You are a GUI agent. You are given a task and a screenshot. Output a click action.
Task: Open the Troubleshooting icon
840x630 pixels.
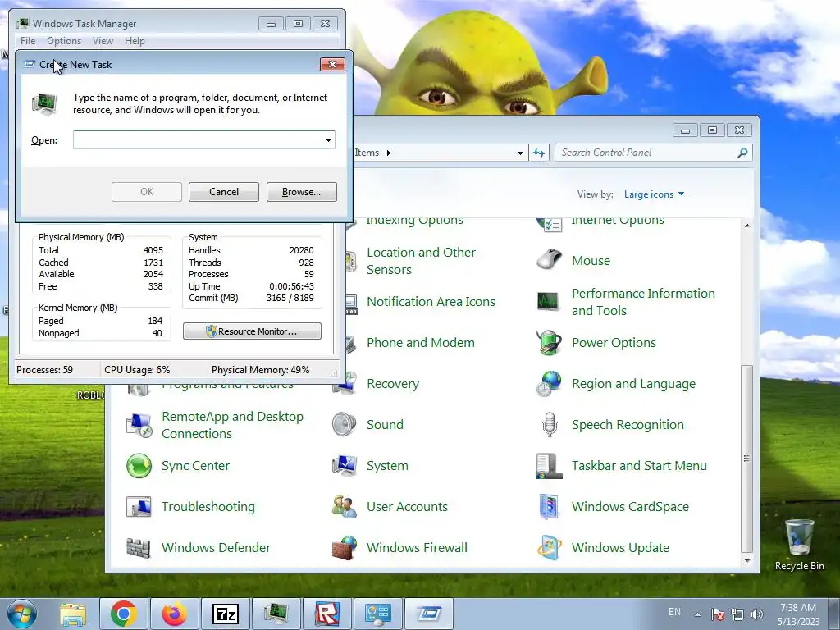point(139,507)
